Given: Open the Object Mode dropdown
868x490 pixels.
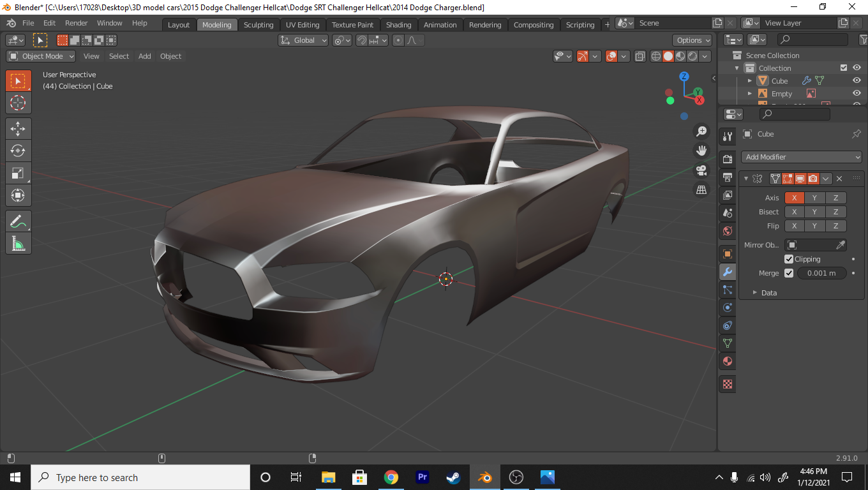Looking at the screenshot, I should coord(41,56).
